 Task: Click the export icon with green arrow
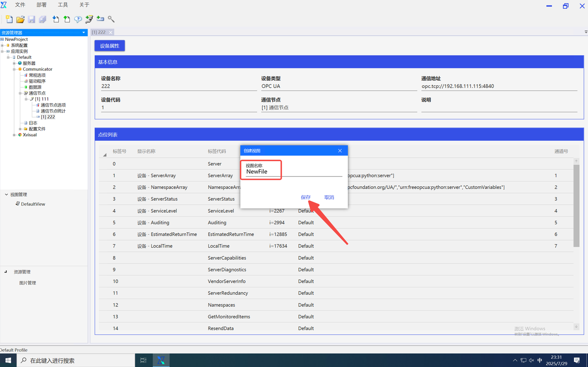point(67,19)
